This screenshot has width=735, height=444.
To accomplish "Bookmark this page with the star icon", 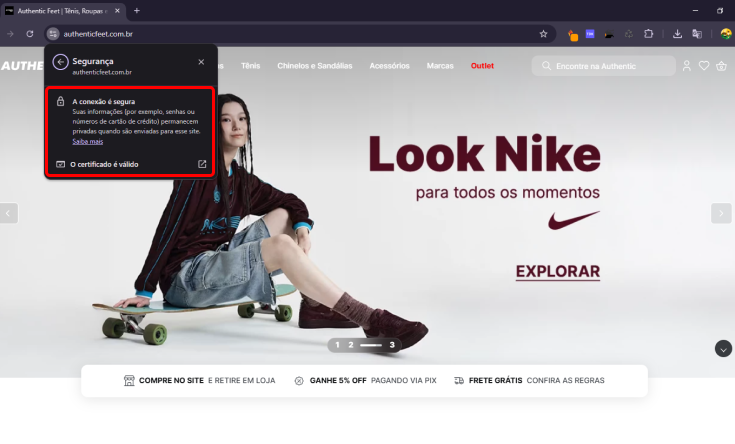I will tap(543, 34).
